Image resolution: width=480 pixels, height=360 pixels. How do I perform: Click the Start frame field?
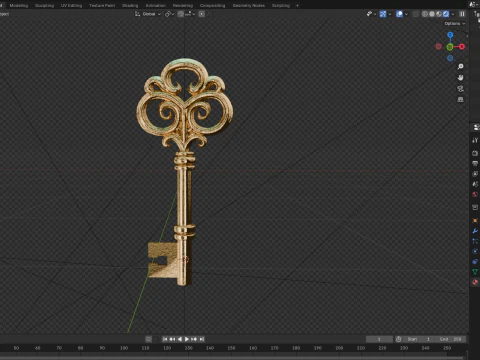tap(419, 339)
